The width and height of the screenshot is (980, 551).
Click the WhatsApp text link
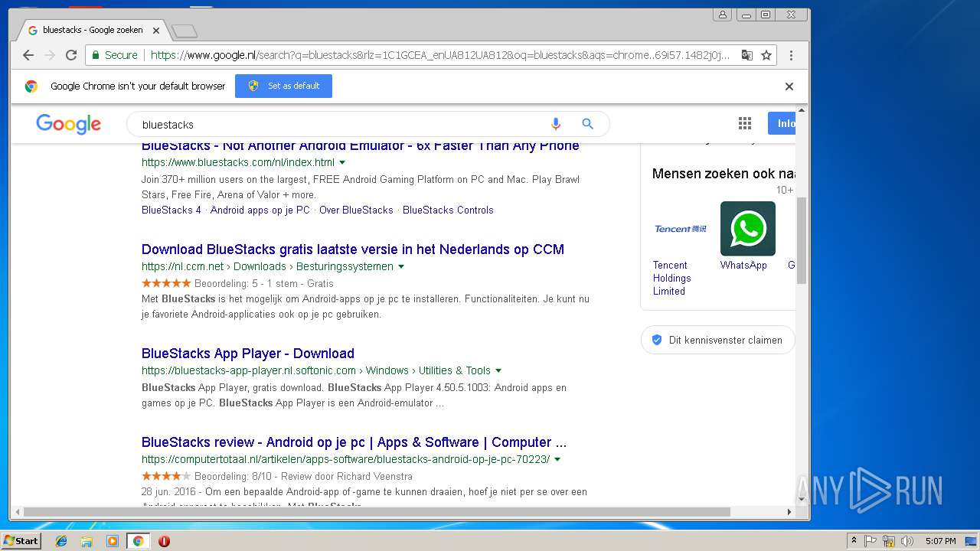pyautogui.click(x=743, y=265)
